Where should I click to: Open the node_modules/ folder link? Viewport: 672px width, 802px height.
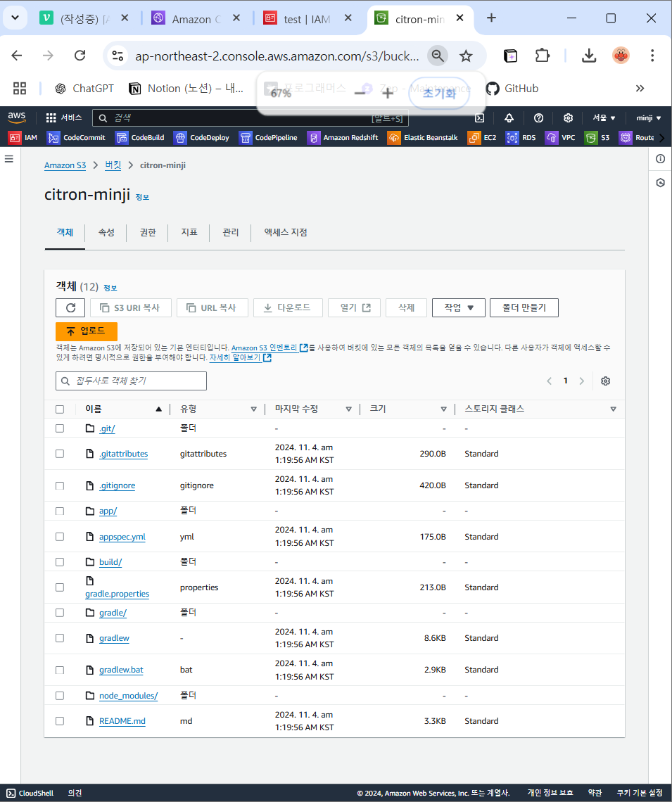click(x=128, y=696)
